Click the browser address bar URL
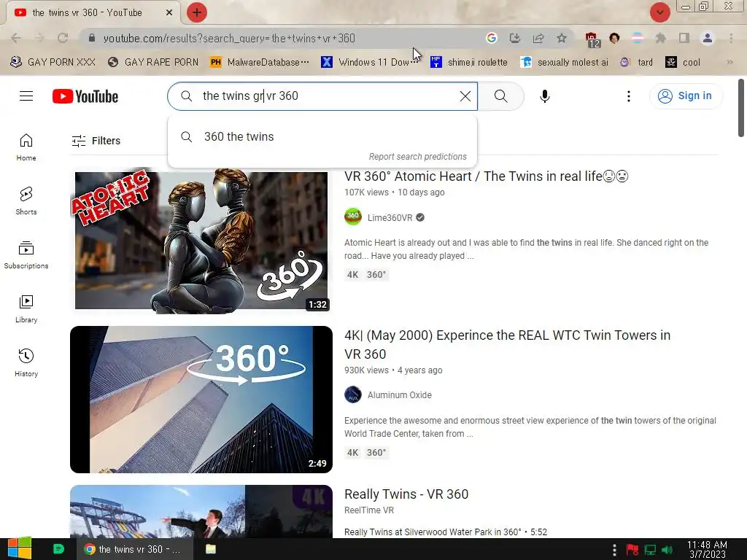 (x=229, y=39)
